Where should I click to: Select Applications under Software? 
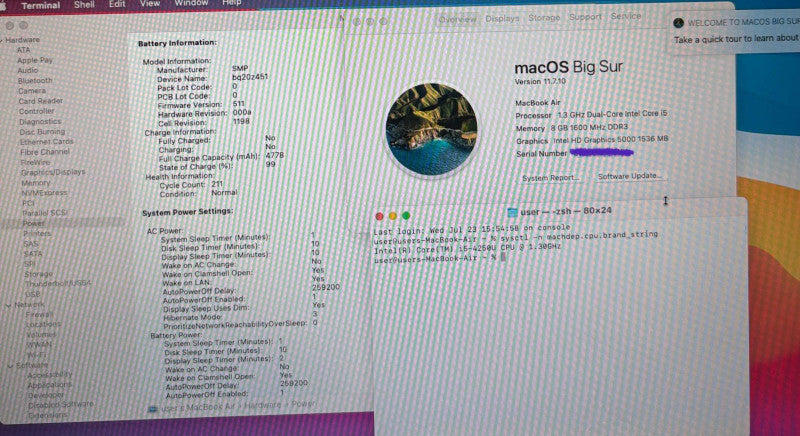[x=50, y=385]
